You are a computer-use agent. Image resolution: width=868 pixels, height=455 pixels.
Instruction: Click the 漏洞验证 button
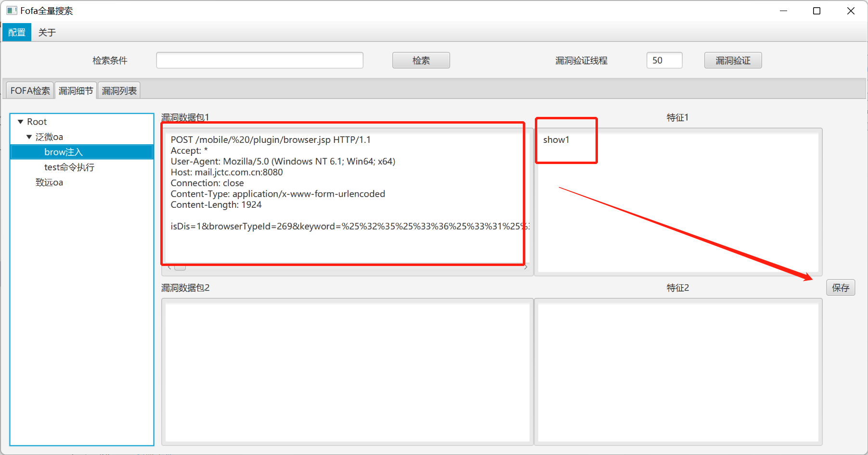click(x=733, y=60)
